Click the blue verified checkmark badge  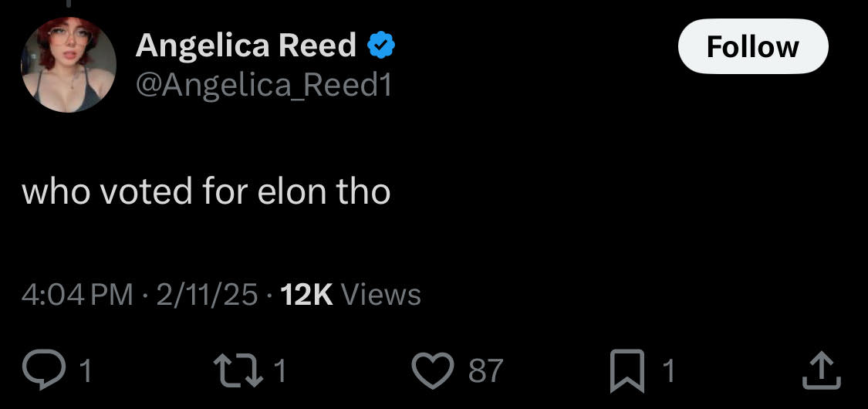click(380, 47)
